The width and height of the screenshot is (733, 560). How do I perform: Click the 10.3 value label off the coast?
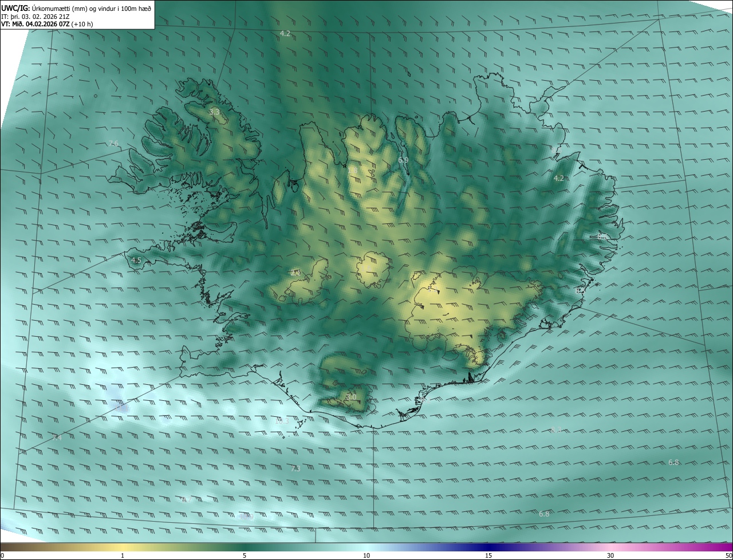tap(282, 421)
